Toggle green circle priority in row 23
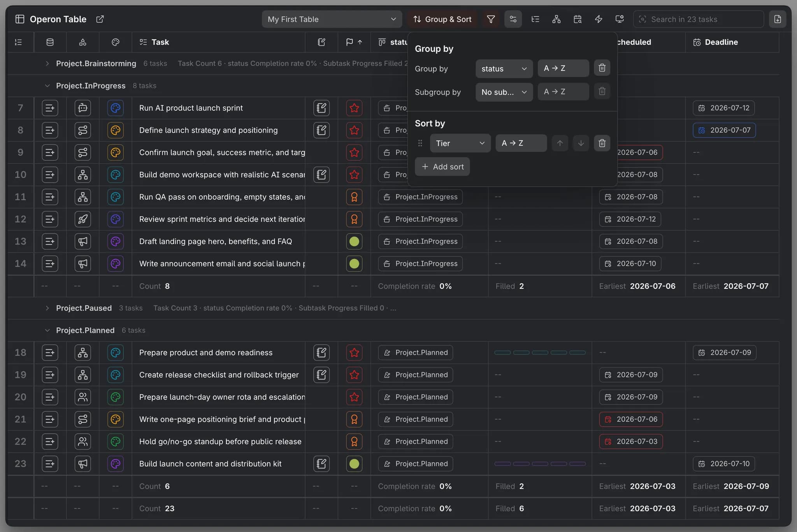The height and width of the screenshot is (532, 797). coord(354,464)
